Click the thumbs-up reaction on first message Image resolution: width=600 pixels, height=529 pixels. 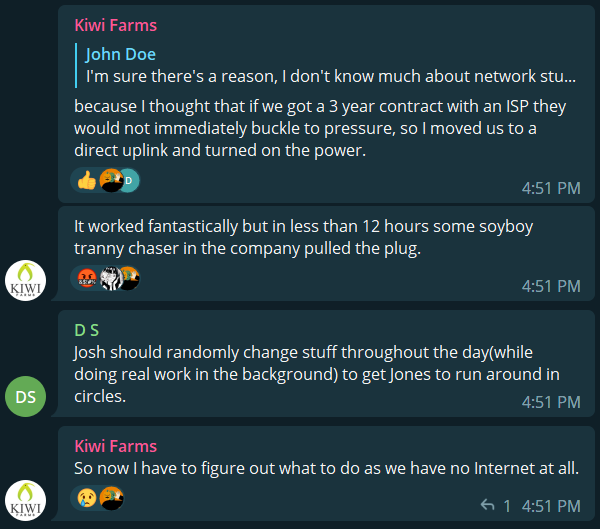pos(85,180)
